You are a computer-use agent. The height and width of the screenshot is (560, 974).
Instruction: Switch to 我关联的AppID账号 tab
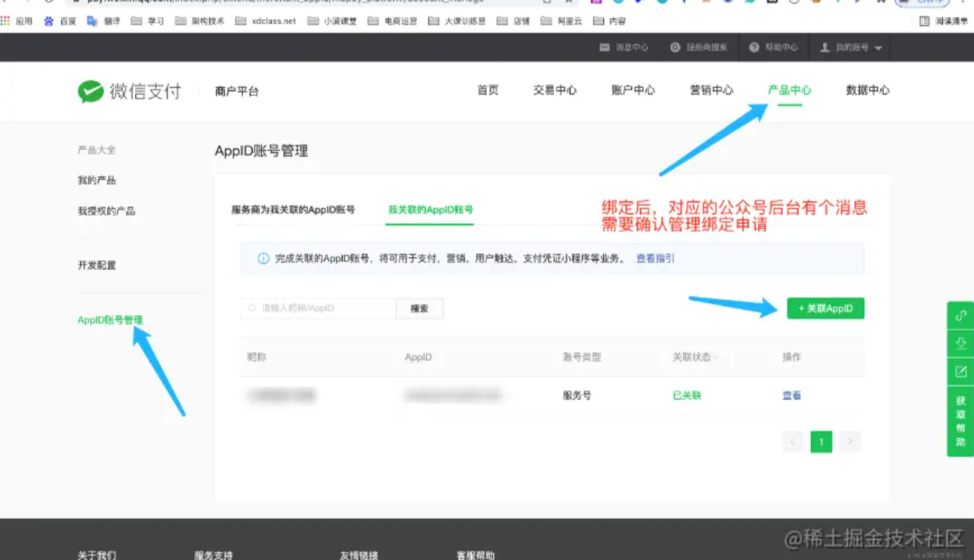coord(430,210)
